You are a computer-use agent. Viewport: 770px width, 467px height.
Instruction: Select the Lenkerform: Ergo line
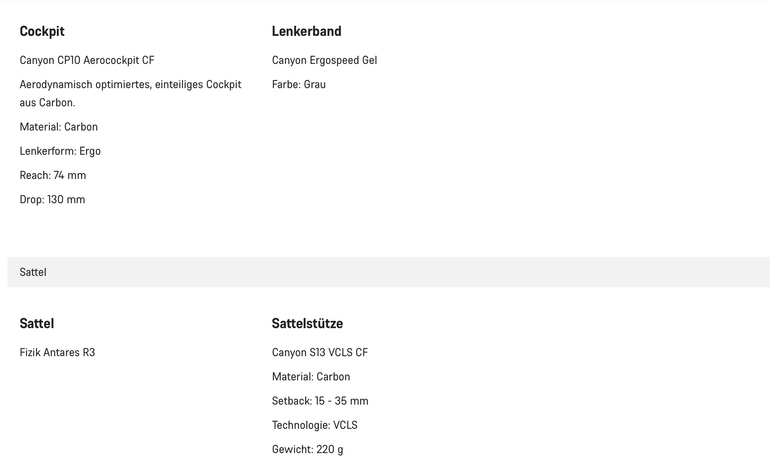60,151
